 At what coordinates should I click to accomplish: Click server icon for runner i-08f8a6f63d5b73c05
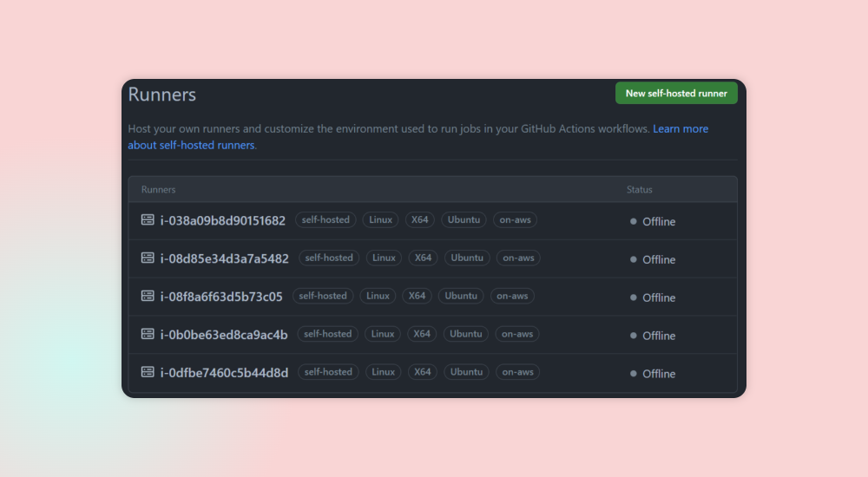148,296
